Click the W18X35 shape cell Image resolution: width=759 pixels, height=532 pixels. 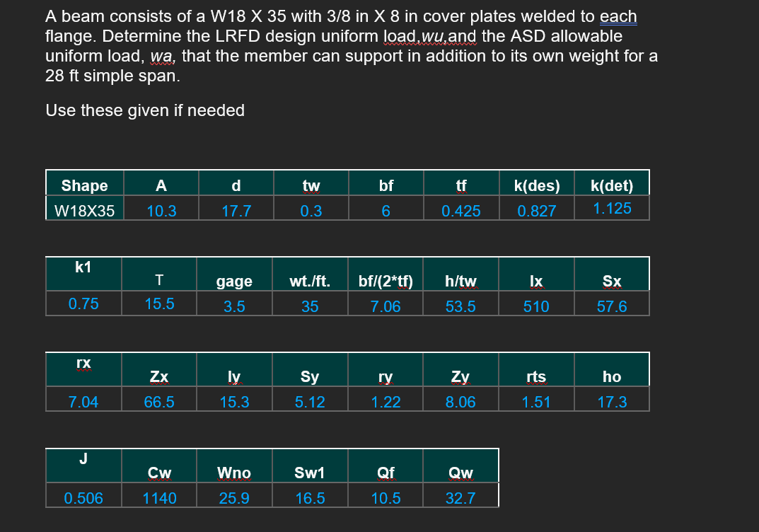pyautogui.click(x=84, y=208)
